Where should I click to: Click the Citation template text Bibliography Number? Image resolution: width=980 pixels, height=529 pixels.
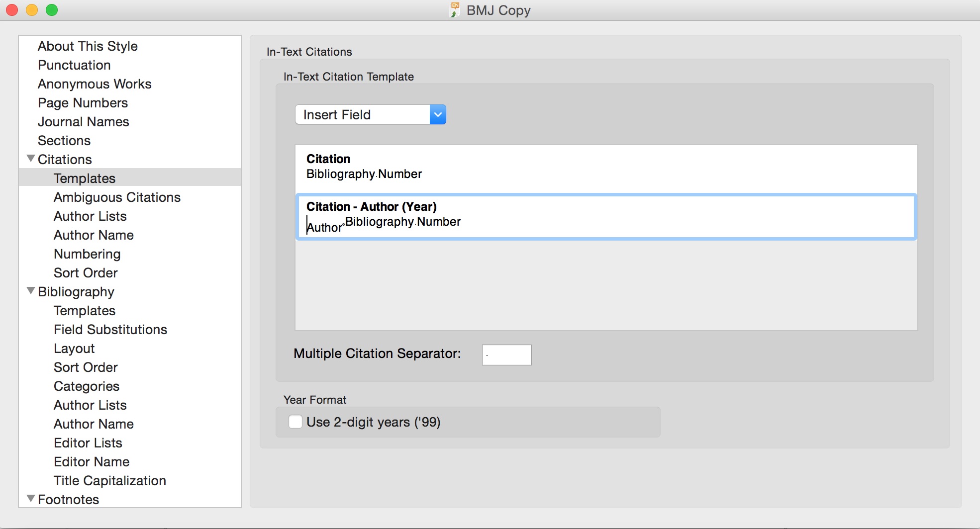tap(364, 174)
